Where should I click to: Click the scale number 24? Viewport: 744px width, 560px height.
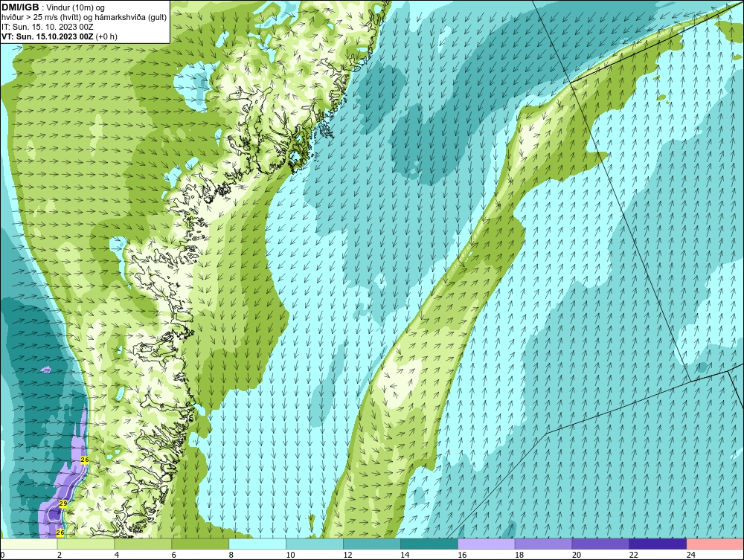tap(691, 555)
